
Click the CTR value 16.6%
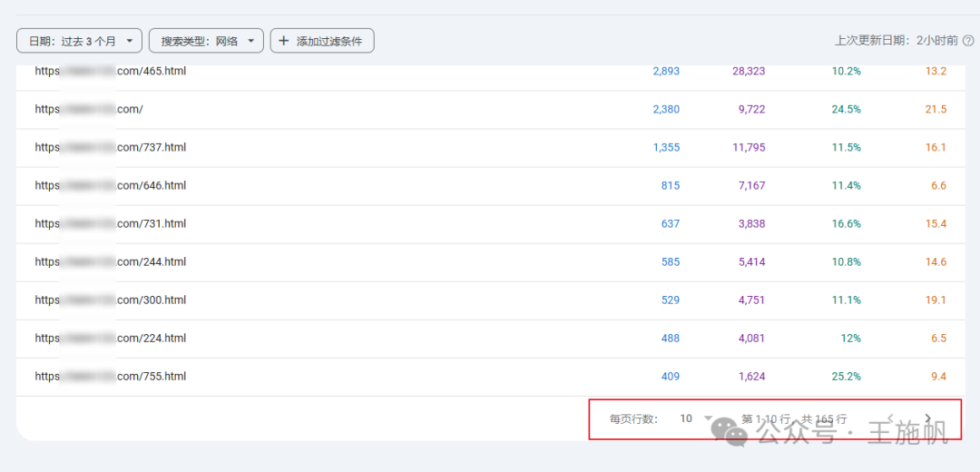click(x=847, y=224)
